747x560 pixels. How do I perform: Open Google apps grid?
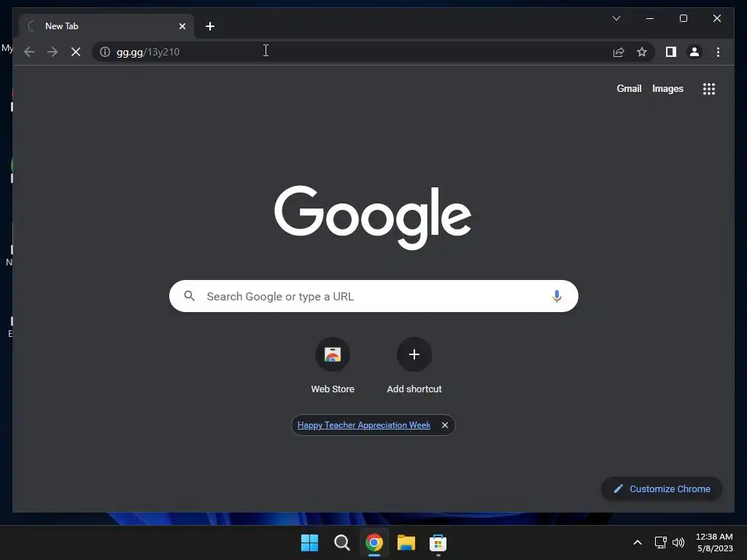click(709, 88)
